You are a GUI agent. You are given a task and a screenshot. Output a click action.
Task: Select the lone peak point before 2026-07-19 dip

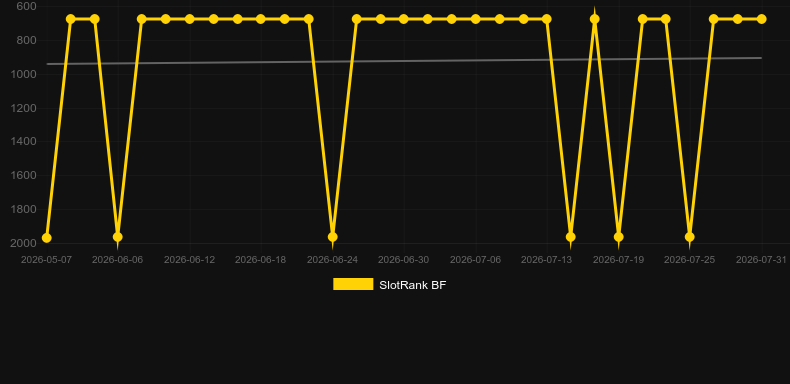tap(595, 19)
